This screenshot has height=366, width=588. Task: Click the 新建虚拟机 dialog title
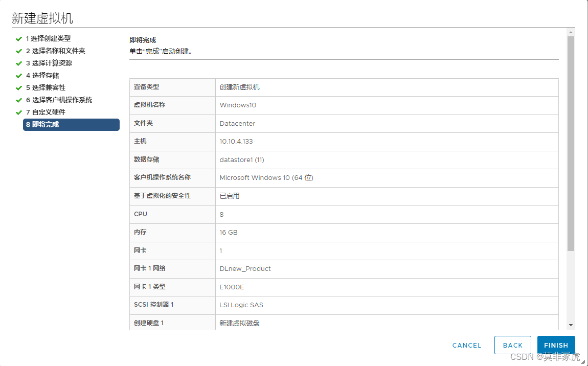(x=42, y=18)
